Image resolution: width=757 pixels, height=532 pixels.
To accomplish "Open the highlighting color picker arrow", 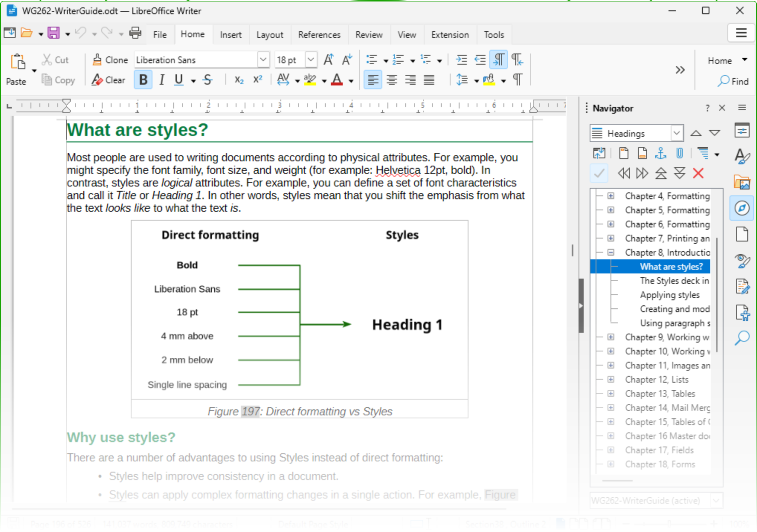I will (x=324, y=81).
